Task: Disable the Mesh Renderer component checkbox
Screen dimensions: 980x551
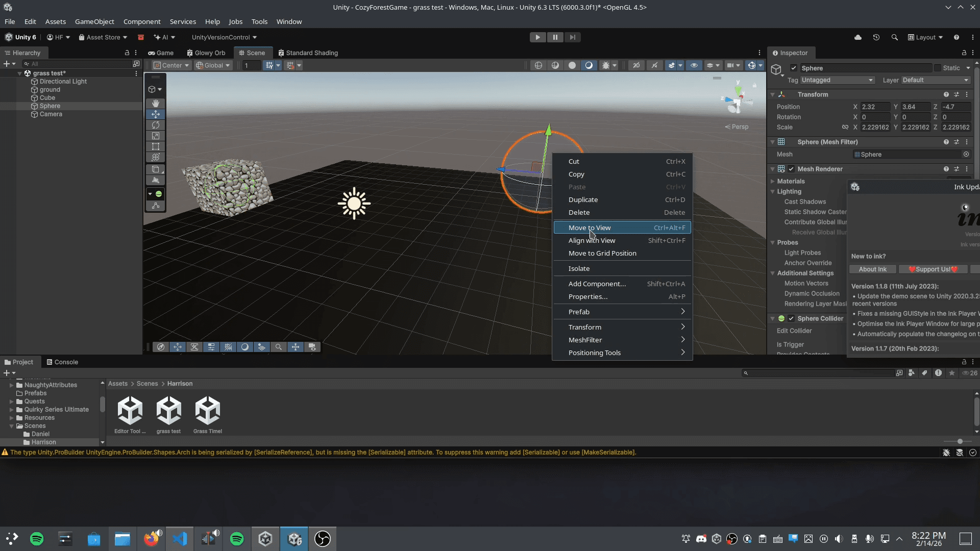Action: click(x=791, y=169)
